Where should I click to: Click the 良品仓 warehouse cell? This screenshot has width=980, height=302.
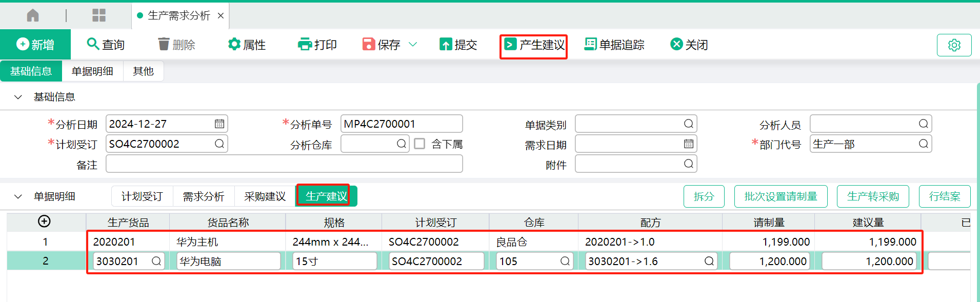(534, 241)
